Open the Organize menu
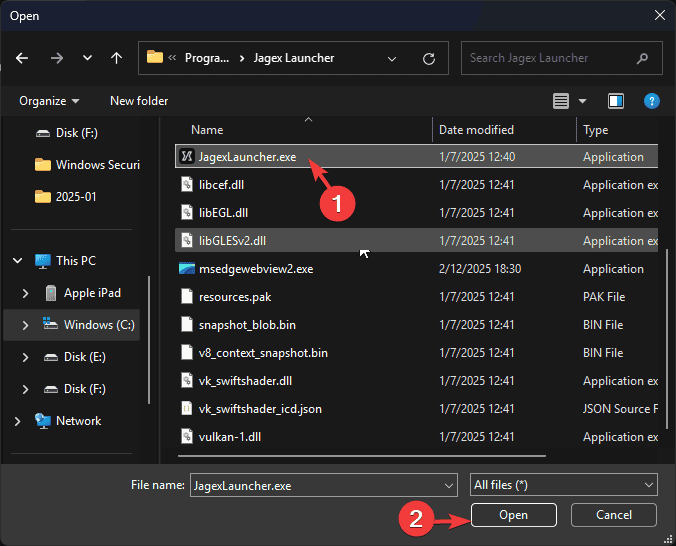 click(x=49, y=101)
